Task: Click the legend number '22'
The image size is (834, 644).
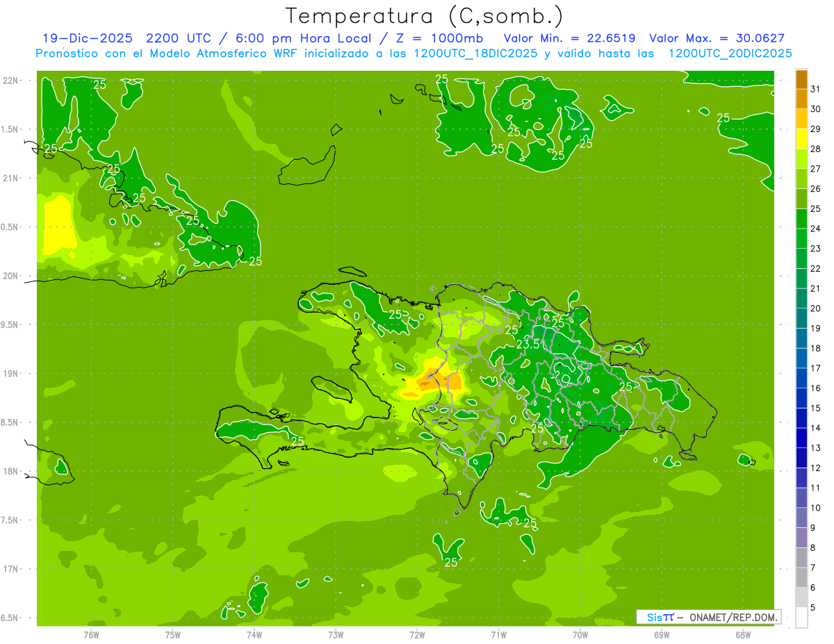Action: pyautogui.click(x=816, y=269)
